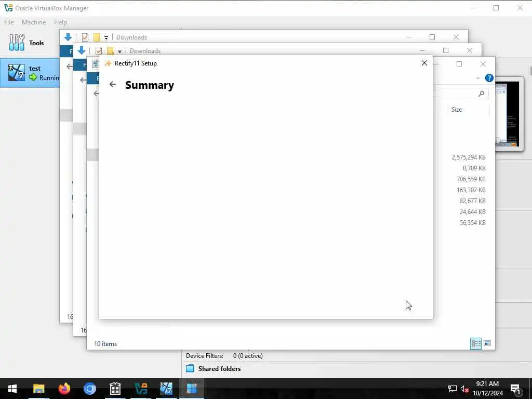
Task: Click the rearmost Downloads window download arrow icon
Action: pyautogui.click(x=68, y=37)
